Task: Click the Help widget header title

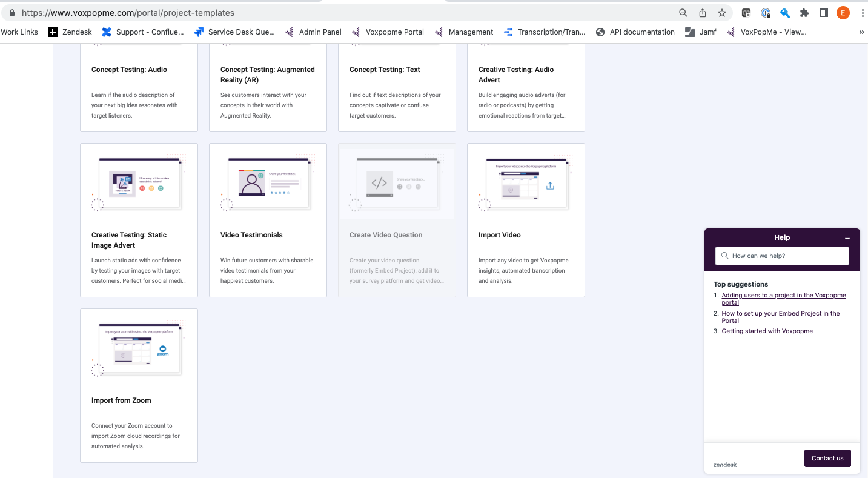Action: pos(782,237)
